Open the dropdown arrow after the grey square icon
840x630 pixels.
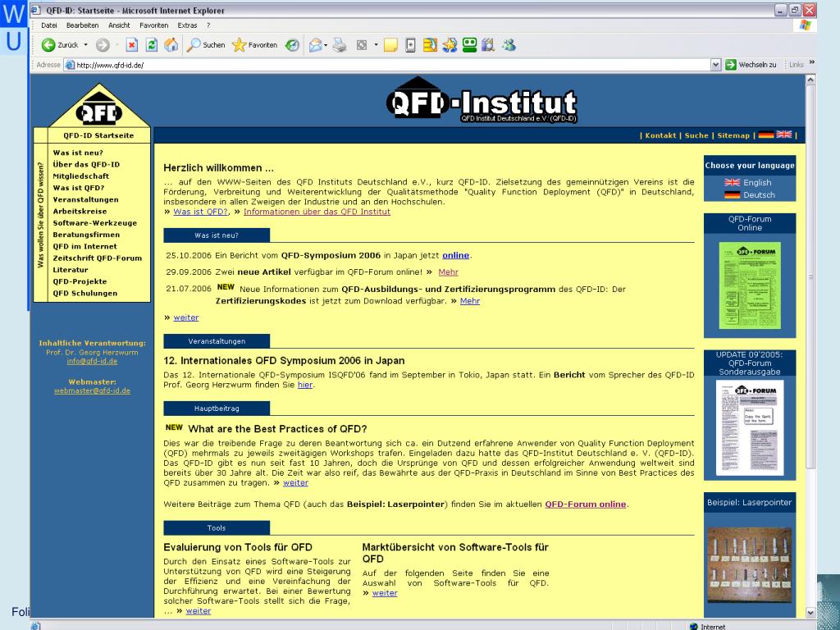click(376, 45)
